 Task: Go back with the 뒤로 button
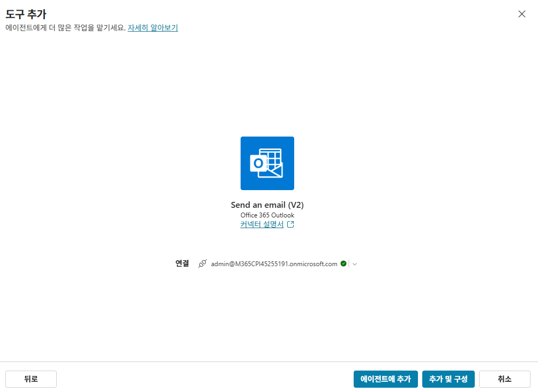(x=31, y=379)
